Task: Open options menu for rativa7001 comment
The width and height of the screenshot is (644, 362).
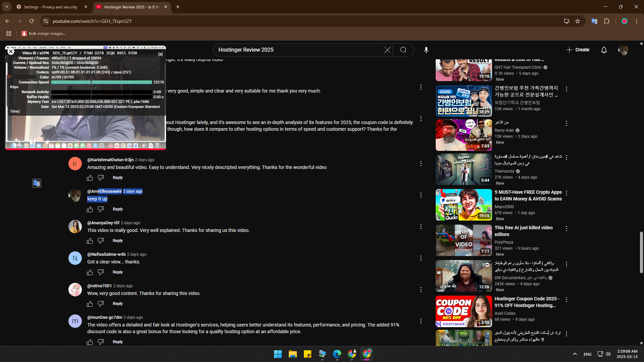Action: pyautogui.click(x=421, y=290)
